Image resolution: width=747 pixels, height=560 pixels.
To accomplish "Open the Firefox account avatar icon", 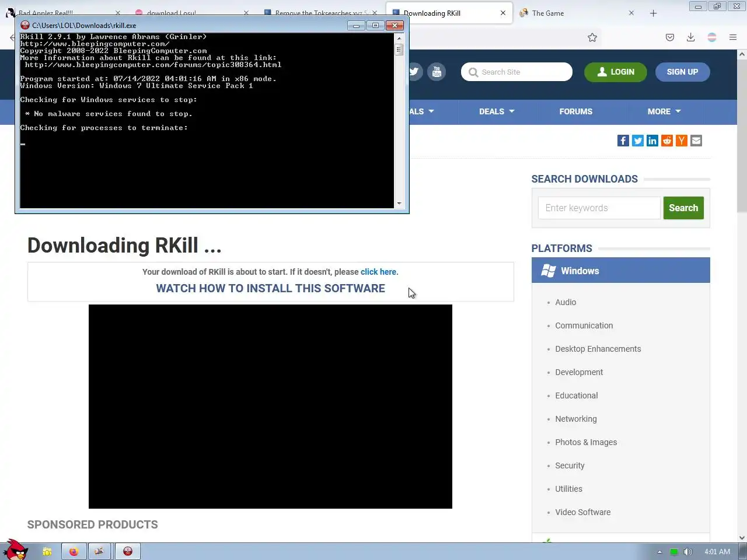I will (x=712, y=37).
